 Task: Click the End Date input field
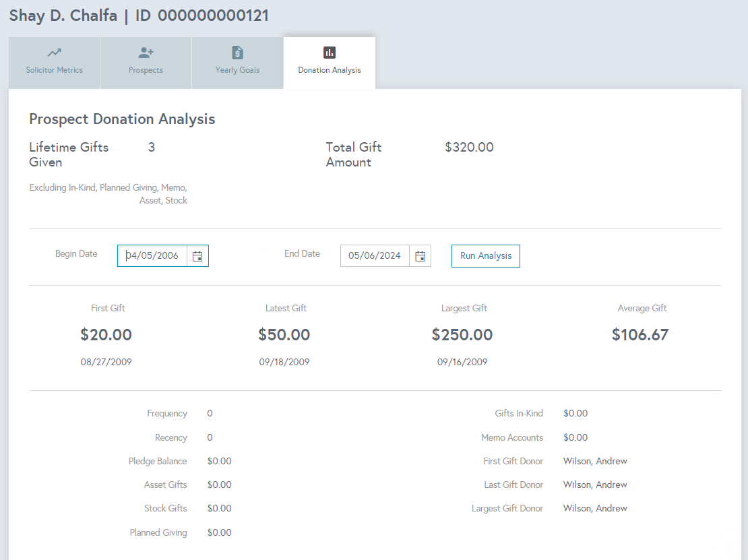[x=375, y=255]
